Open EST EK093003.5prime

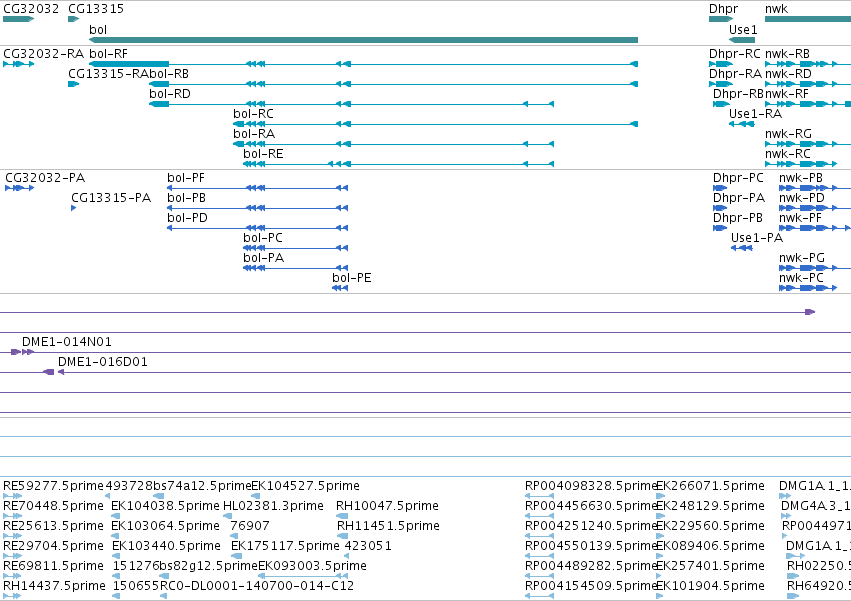(312, 566)
